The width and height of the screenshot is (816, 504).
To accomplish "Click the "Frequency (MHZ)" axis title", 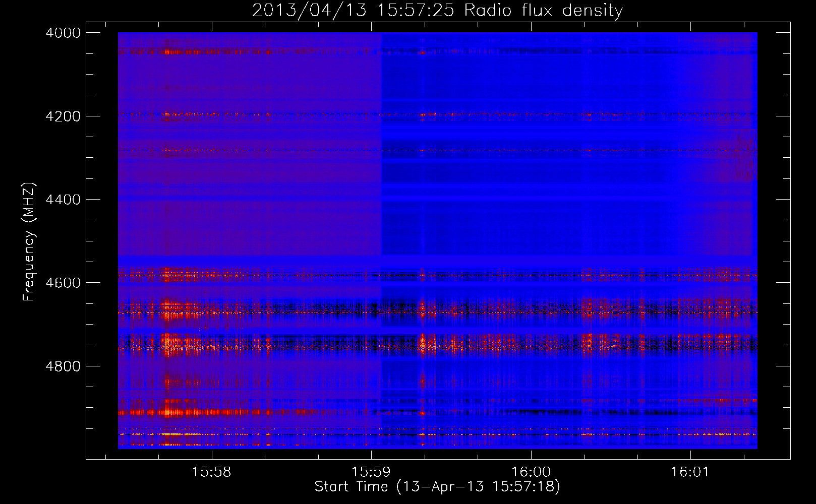I will pos(29,242).
